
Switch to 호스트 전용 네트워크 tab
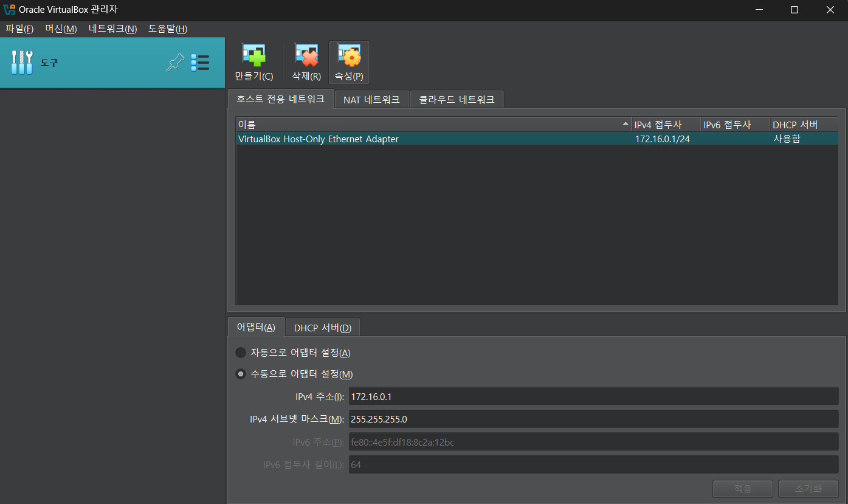click(280, 99)
